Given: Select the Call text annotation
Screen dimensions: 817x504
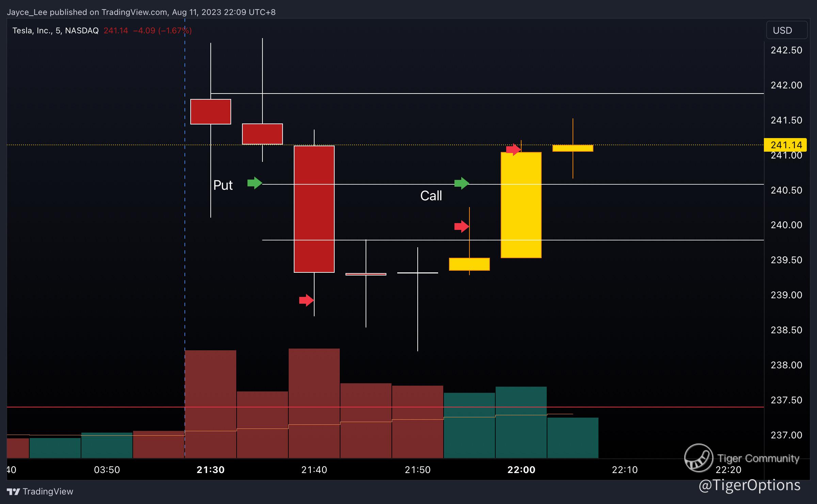Looking at the screenshot, I should tap(431, 196).
